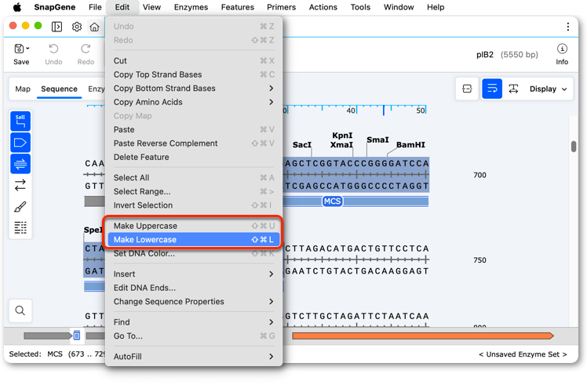Toggle the SalI enzymes display icon
Screen dimensions: 587x392
coord(20,122)
